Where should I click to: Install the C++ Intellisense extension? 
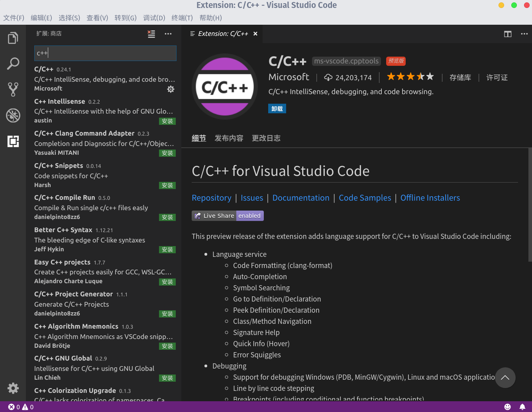[167, 121]
